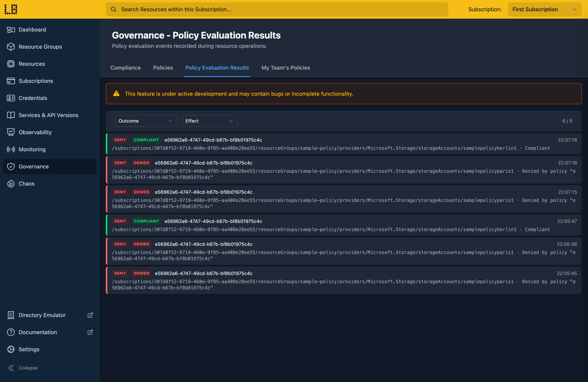
Task: Open the Documentation link
Action: (50, 332)
